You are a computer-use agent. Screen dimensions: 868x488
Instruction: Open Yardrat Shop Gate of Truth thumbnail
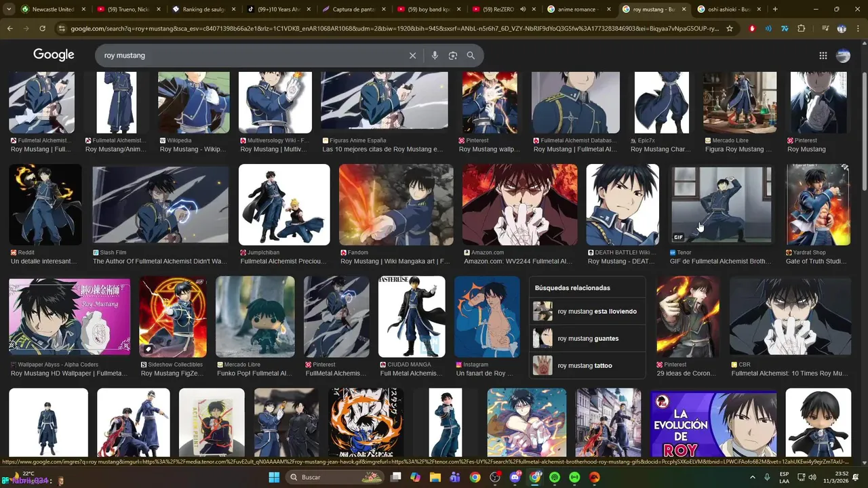click(x=818, y=205)
